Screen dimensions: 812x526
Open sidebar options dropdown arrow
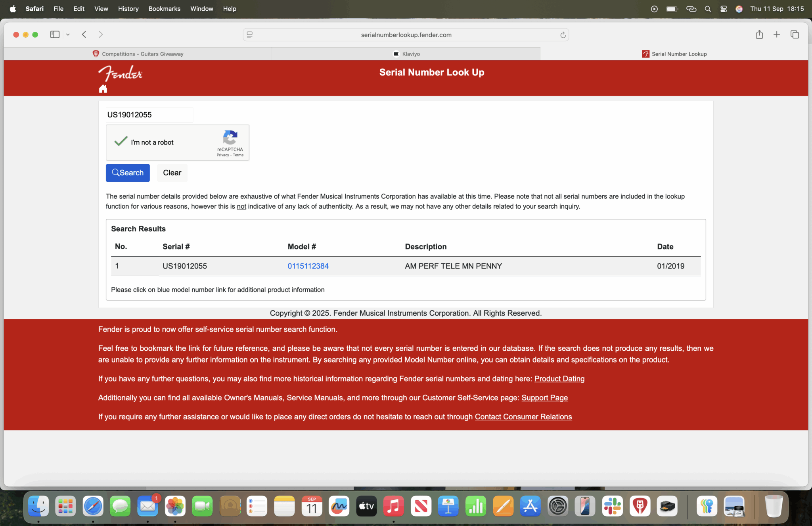pos(68,35)
